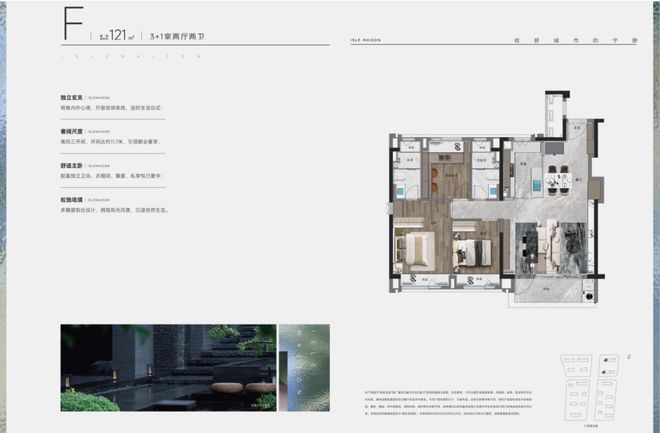660x433 pixels.
Task: Click the 奢阔尺度 feature heading
Action: [x=73, y=132]
